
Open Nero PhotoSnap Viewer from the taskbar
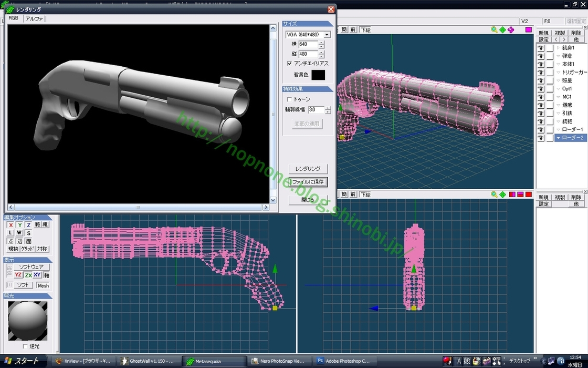click(280, 361)
